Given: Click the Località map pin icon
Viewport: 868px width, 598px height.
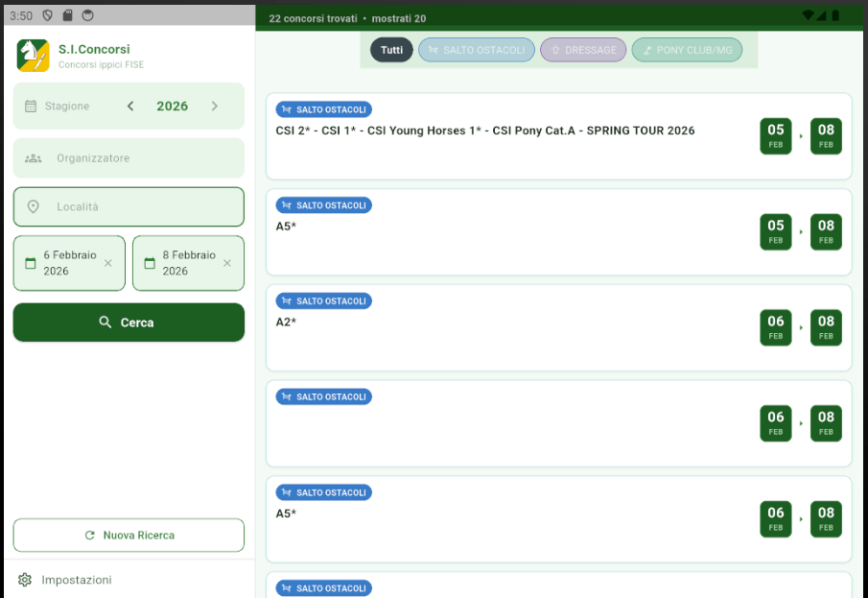Looking at the screenshot, I should (34, 206).
